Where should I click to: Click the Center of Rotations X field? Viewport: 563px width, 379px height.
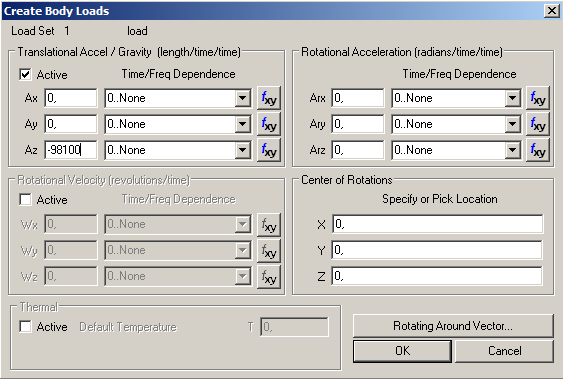click(x=437, y=224)
